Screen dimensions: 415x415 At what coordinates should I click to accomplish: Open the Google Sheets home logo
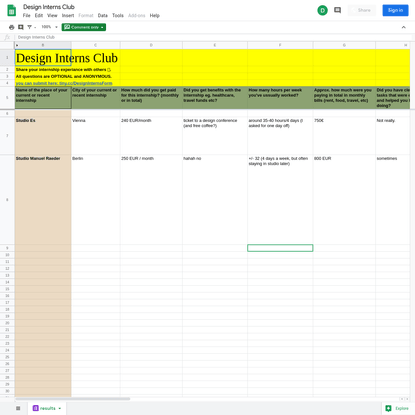tap(12, 11)
